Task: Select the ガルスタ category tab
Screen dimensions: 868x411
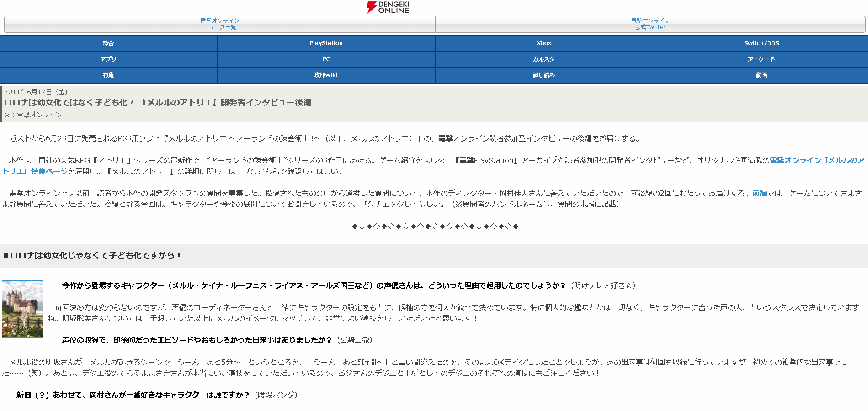Action: (x=544, y=59)
